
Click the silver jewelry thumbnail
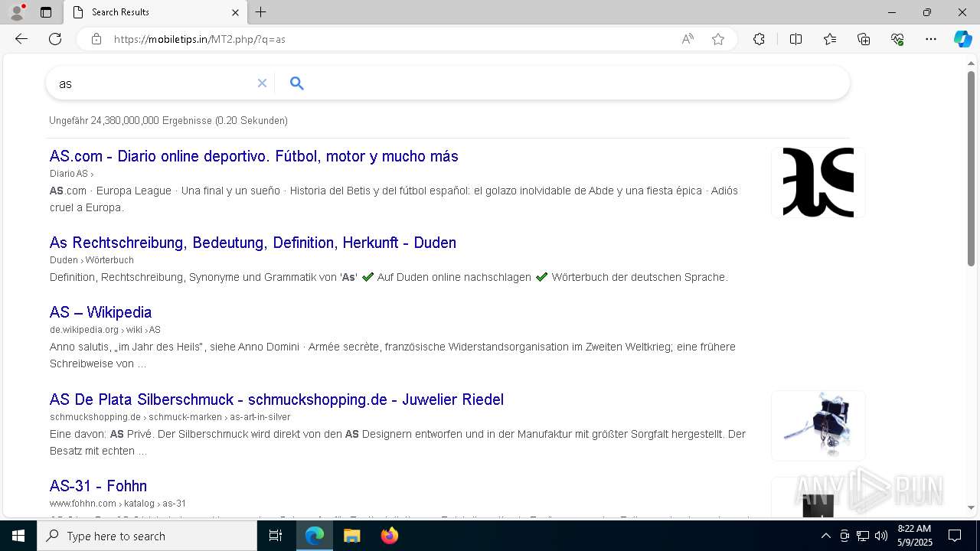coord(818,426)
